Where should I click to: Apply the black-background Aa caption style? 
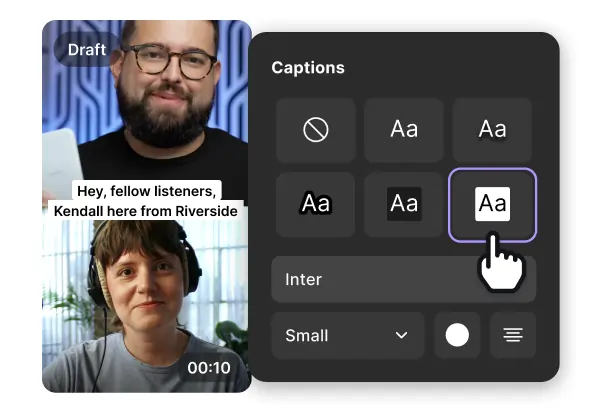(x=404, y=204)
